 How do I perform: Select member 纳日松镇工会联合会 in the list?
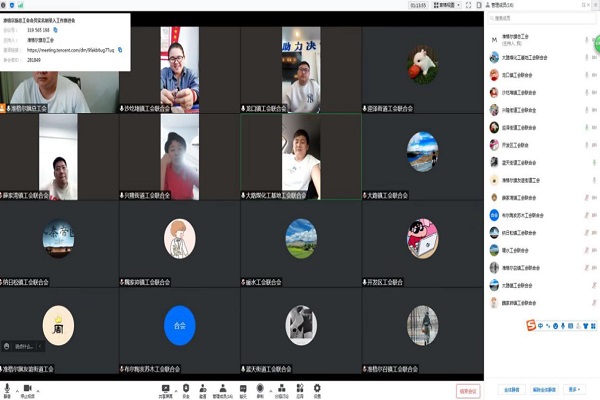click(542, 233)
